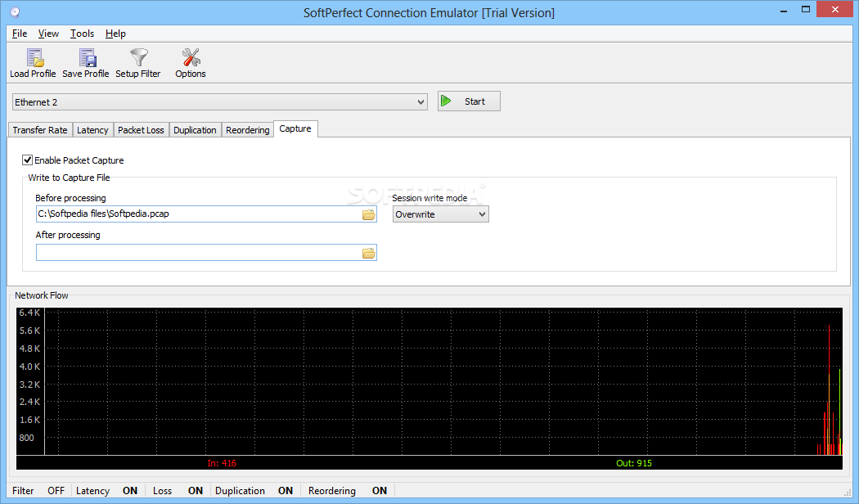Click the Loss ON status entry

(178, 491)
